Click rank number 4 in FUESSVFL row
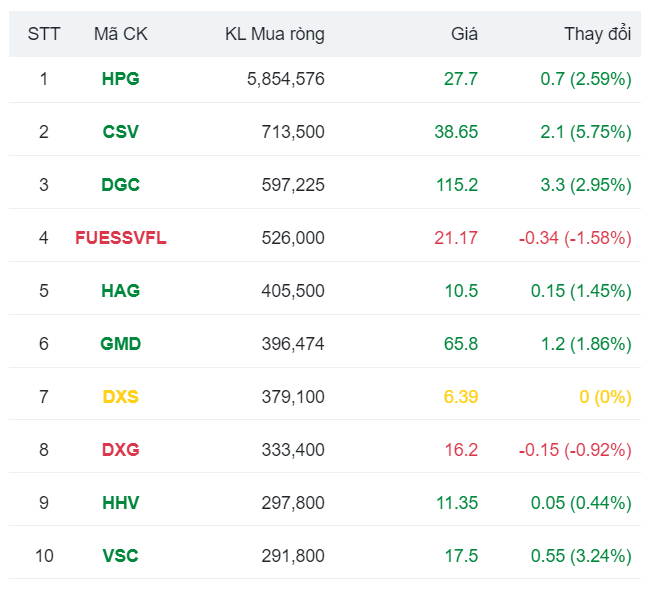Viewport: 648px width, 591px height. tap(44, 238)
